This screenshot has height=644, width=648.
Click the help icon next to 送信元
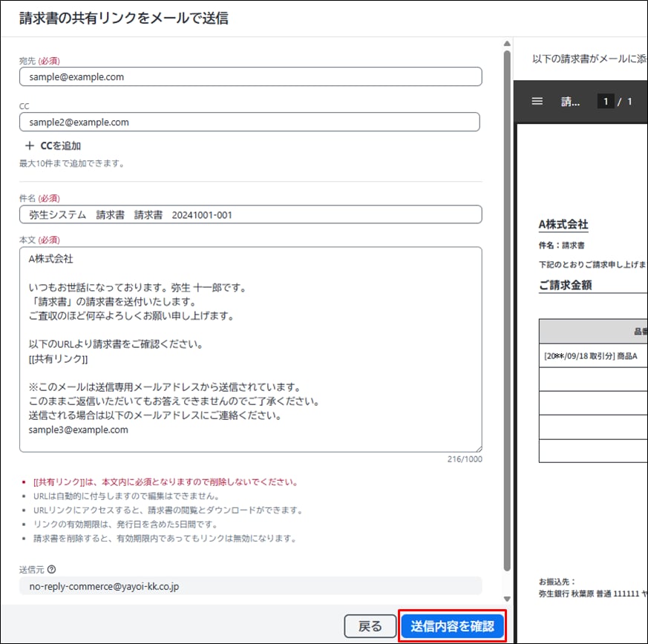[x=51, y=570]
